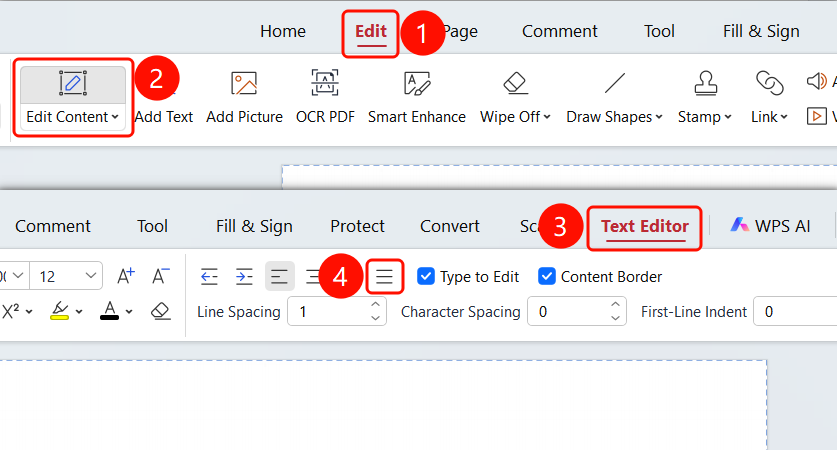This screenshot has height=450, width=837.
Task: Open the OCR PDF tool
Action: [x=325, y=97]
